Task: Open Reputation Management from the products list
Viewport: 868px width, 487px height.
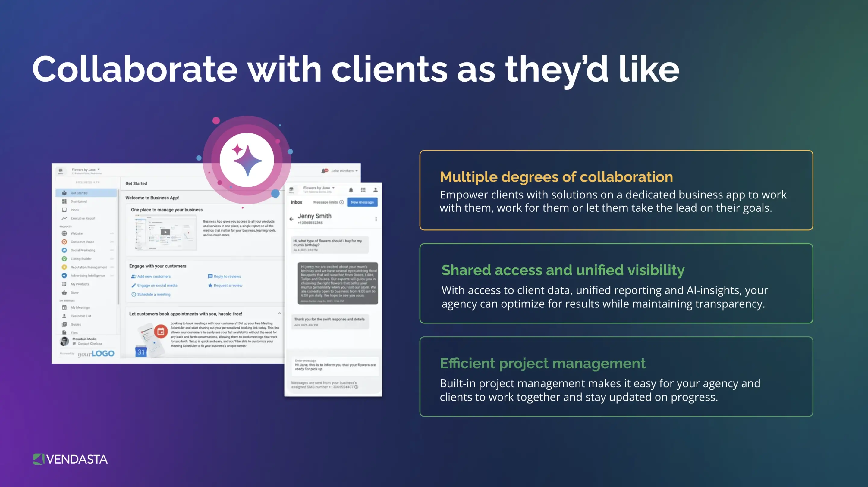Action: tap(65, 267)
